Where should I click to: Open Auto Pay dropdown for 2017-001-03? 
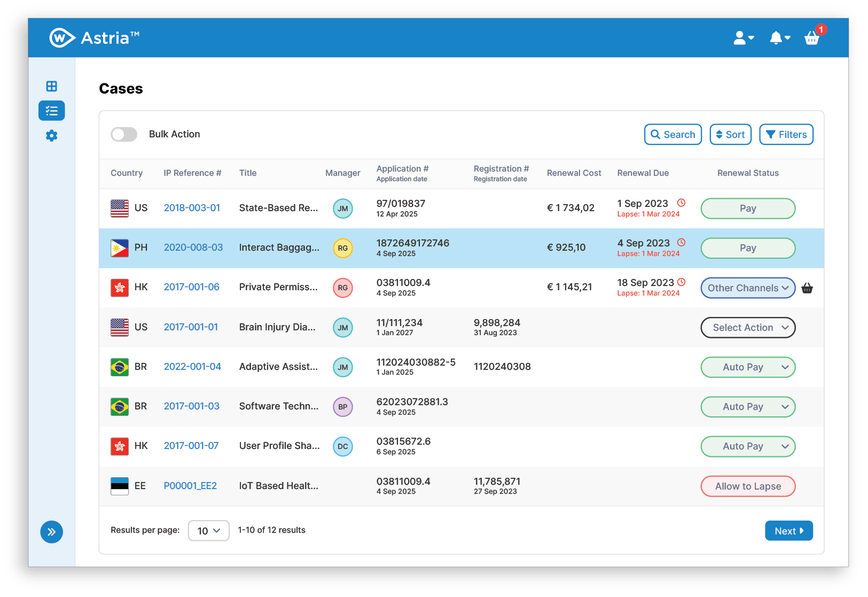(748, 407)
